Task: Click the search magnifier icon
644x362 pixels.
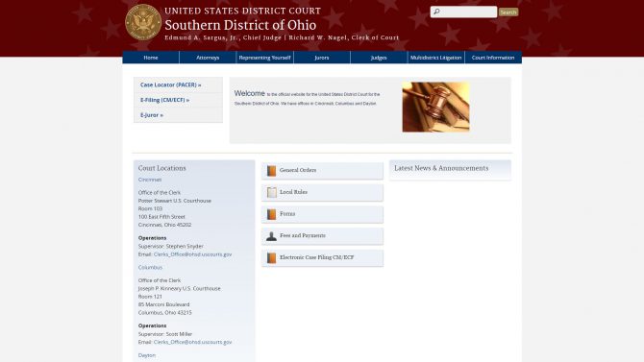Action: click(436, 12)
